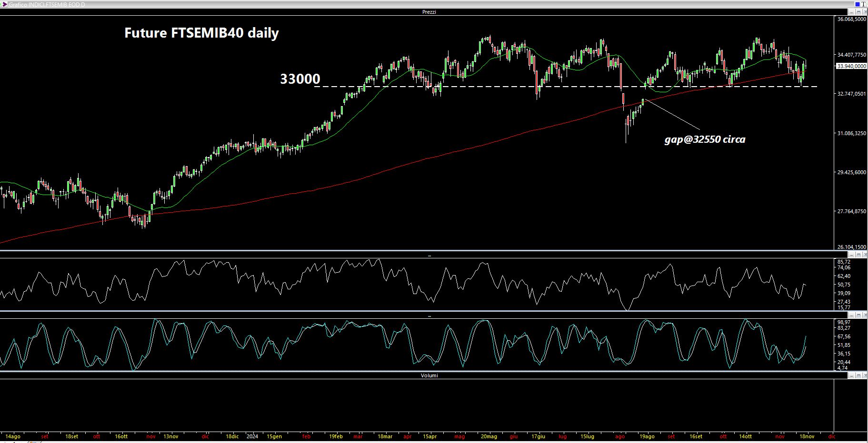Click the blue square color icon in top toolbar

coord(858,4)
